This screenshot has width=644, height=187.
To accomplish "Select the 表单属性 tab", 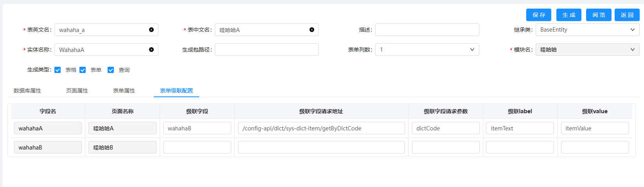I will 124,91.
